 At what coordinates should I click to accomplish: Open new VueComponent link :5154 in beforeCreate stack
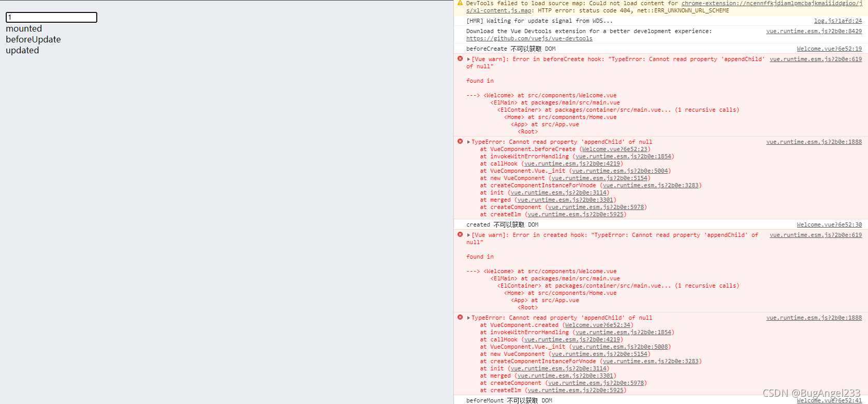coord(599,178)
